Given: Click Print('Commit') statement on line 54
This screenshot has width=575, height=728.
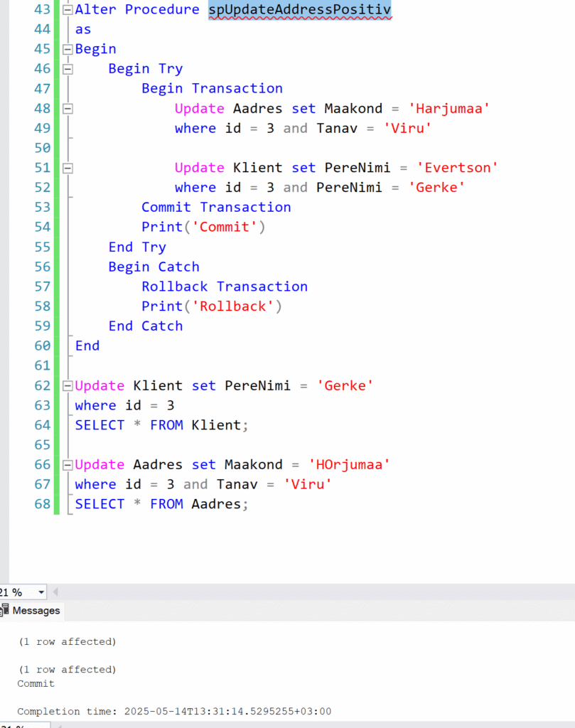Looking at the screenshot, I should pyautogui.click(x=204, y=227).
